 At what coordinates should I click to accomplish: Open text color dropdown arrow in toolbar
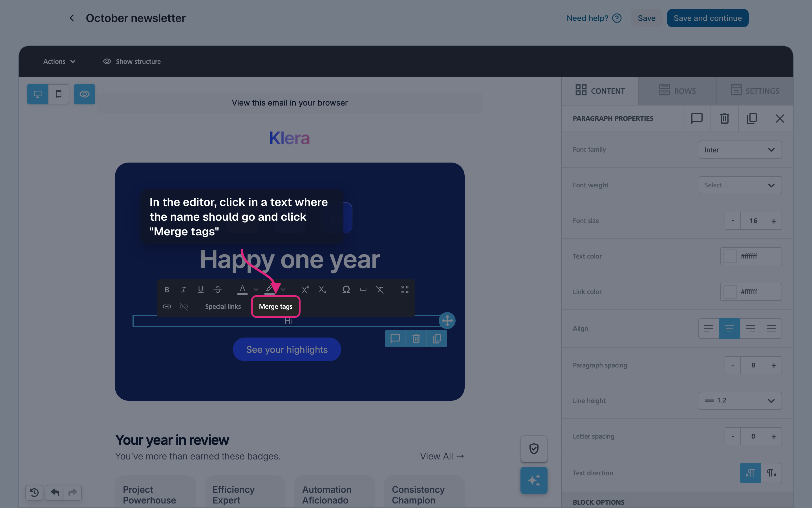(256, 289)
